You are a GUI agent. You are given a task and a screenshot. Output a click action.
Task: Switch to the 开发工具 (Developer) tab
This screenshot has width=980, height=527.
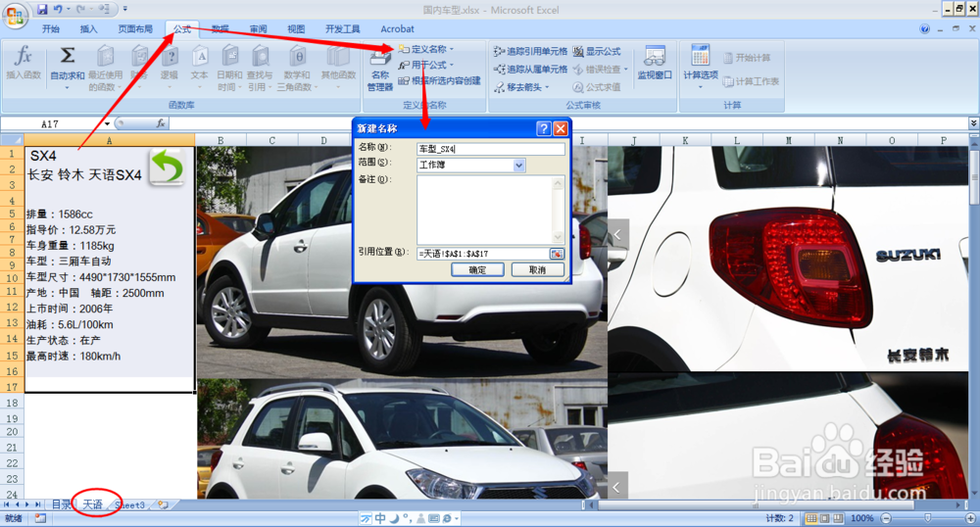[342, 28]
